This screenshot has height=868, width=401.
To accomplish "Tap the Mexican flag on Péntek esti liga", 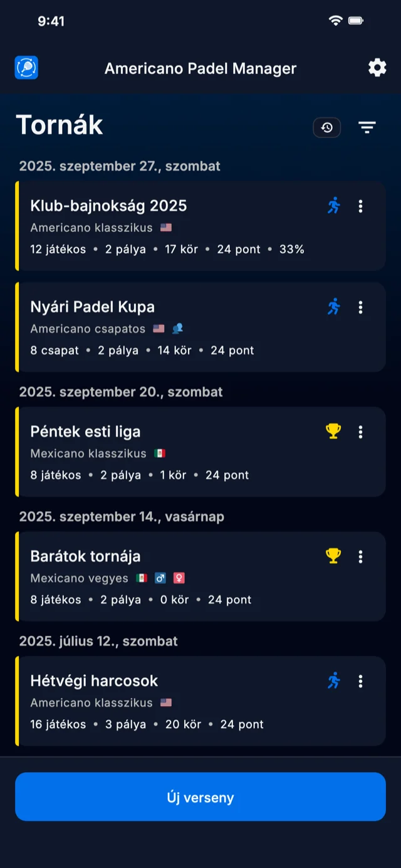I will click(160, 453).
